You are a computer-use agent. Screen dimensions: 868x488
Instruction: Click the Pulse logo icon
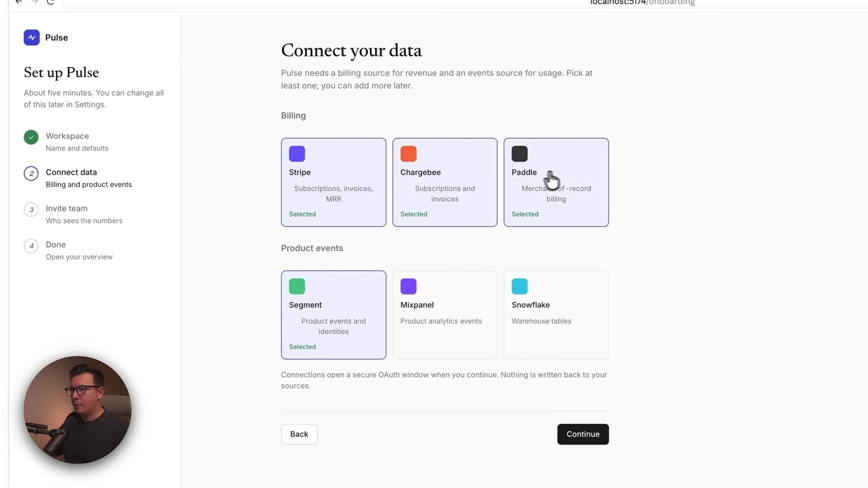point(32,38)
